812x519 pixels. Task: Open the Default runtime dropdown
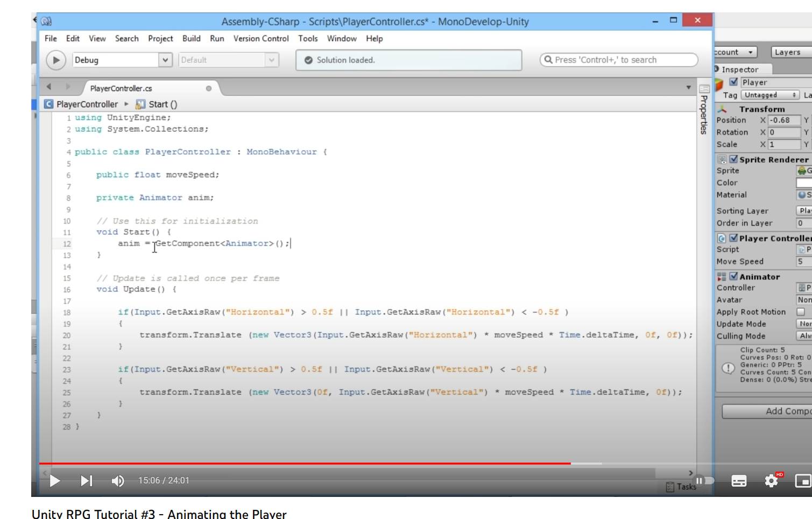click(x=229, y=60)
